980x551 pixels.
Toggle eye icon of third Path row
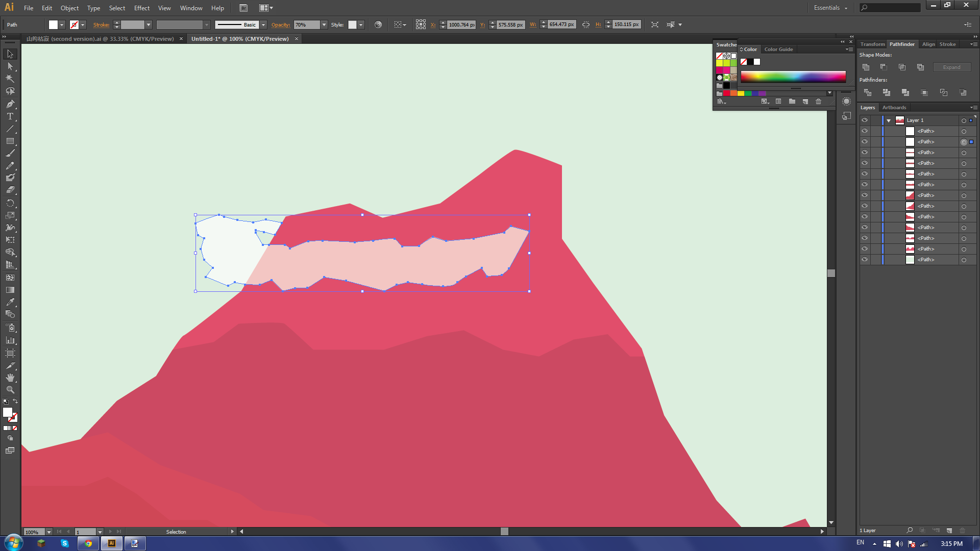click(x=865, y=153)
